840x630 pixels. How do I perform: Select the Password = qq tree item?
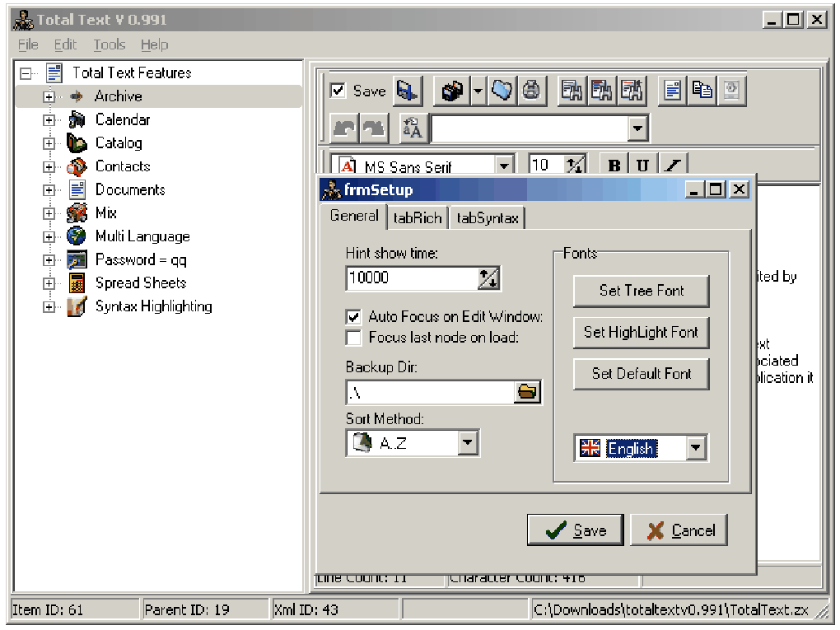click(x=141, y=259)
